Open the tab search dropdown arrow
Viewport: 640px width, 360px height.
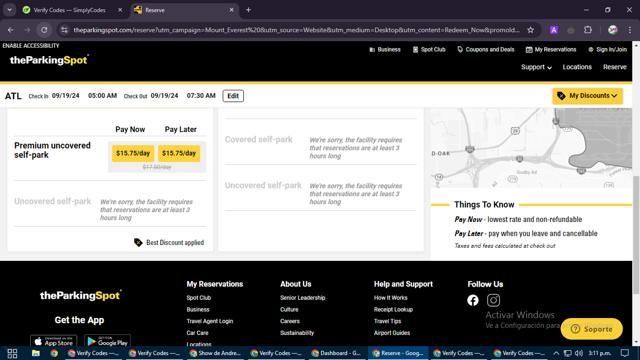[9, 10]
